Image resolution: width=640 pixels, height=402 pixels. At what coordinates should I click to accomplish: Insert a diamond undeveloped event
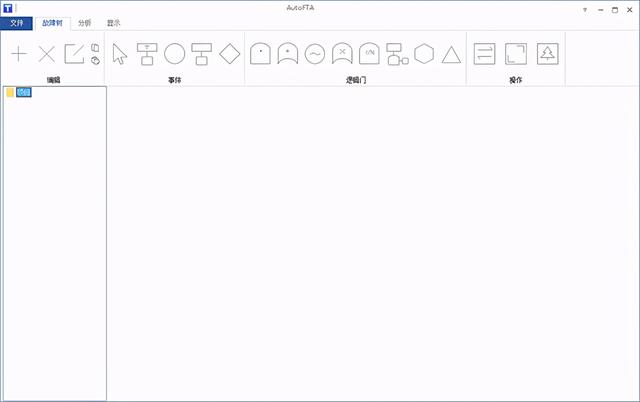pos(229,54)
